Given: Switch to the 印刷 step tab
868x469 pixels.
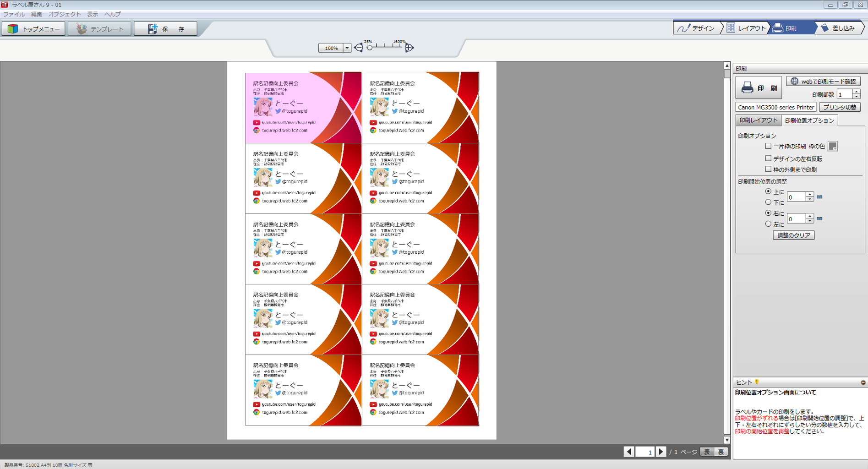Looking at the screenshot, I should [x=792, y=28].
